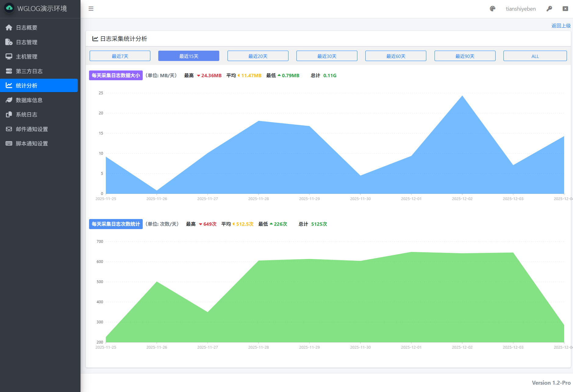This screenshot has height=392, width=573.
Task: Select the 最近30天 range button
Action: (x=327, y=56)
